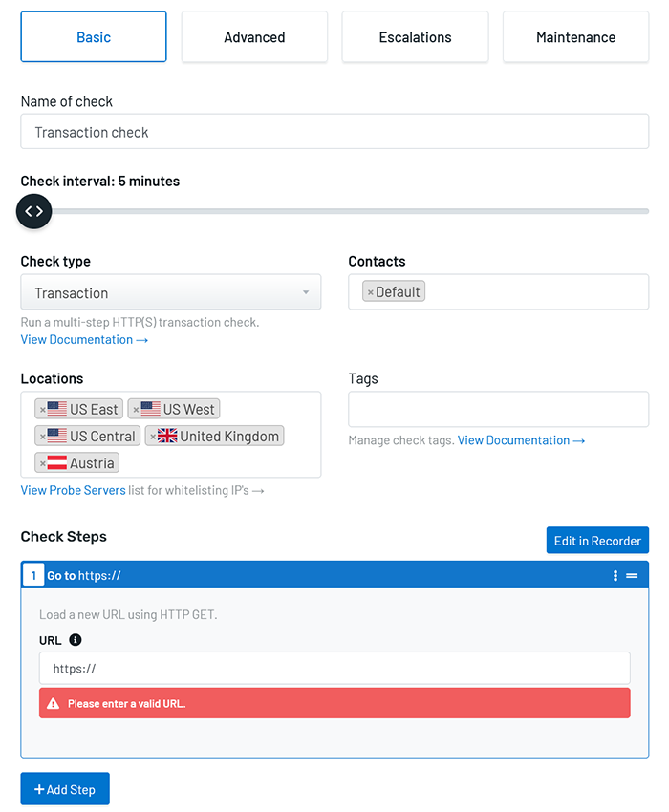Click the Name of check input field

pos(334,131)
